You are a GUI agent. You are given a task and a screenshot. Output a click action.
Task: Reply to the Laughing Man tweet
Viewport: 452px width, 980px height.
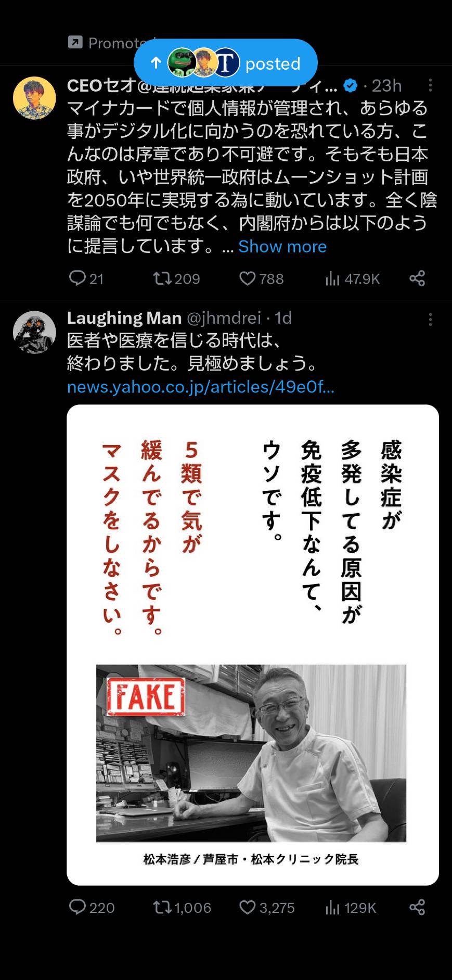(92, 907)
